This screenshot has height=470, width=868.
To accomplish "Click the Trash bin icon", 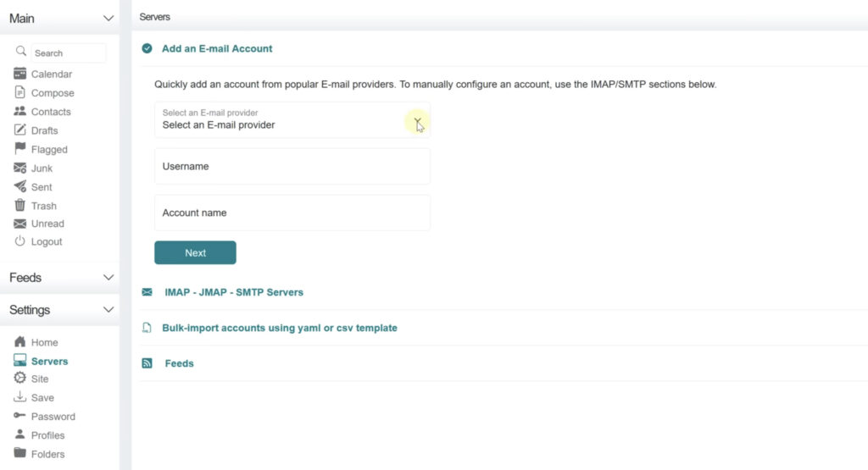I will (20, 205).
